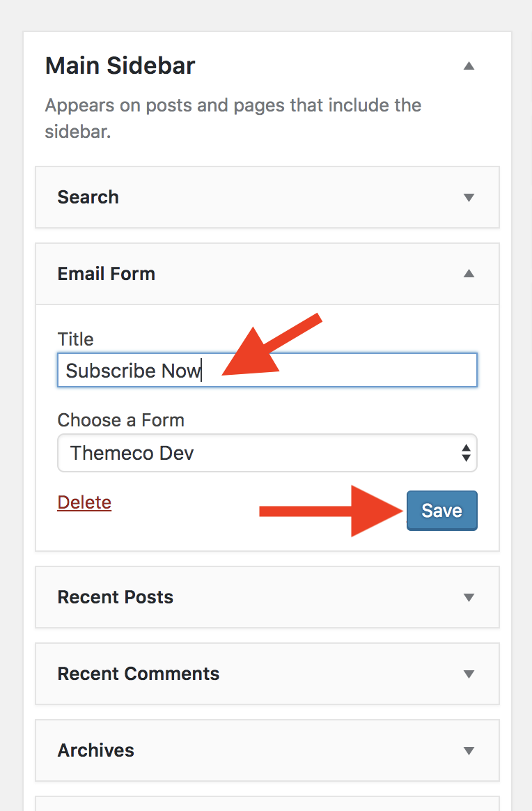
Task: Click the Search widget disclosure triangle
Action: tap(469, 198)
